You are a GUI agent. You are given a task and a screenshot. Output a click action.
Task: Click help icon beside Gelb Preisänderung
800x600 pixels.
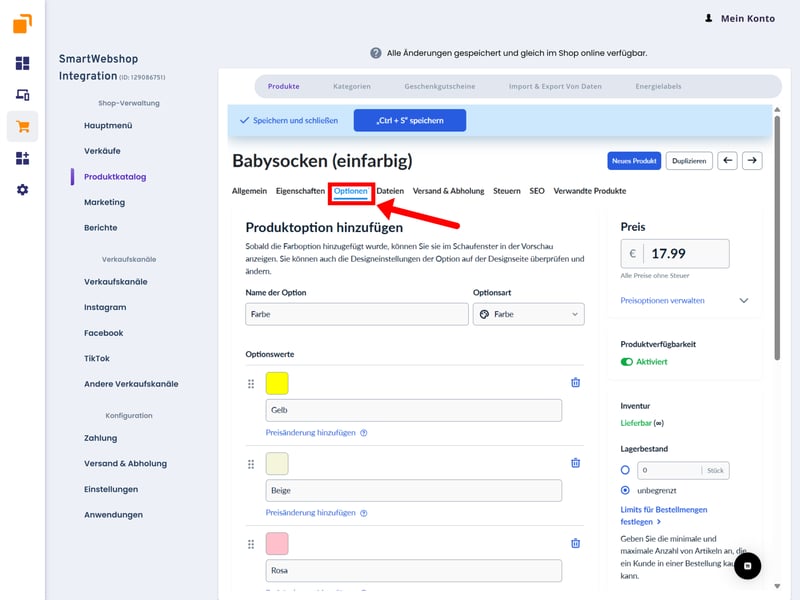[x=364, y=433]
